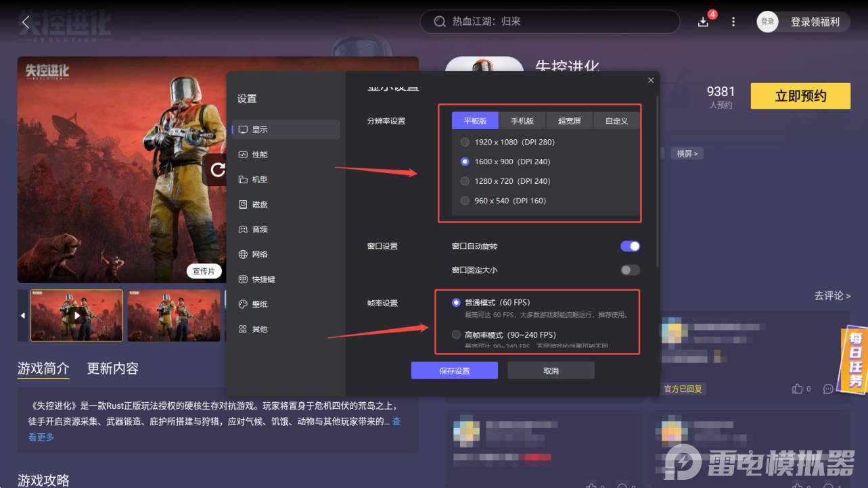Open the 机型 settings section
The height and width of the screenshot is (488, 868).
285,180
